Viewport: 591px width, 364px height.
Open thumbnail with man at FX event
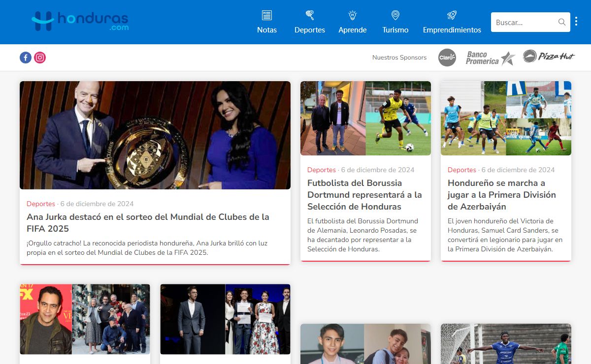point(85,319)
